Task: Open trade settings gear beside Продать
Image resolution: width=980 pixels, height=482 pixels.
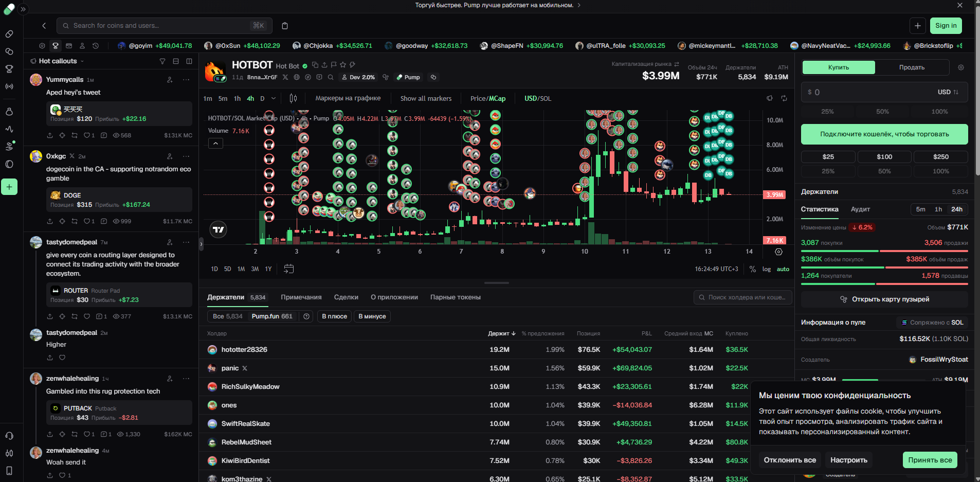Action: 961,67
